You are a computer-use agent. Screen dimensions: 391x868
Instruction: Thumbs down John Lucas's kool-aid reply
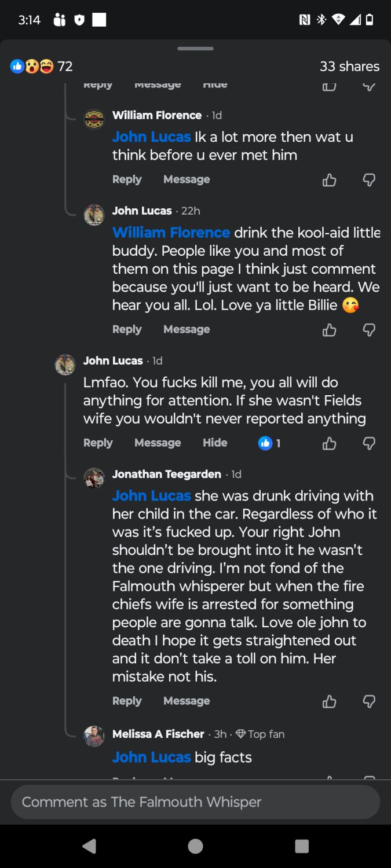(x=369, y=330)
